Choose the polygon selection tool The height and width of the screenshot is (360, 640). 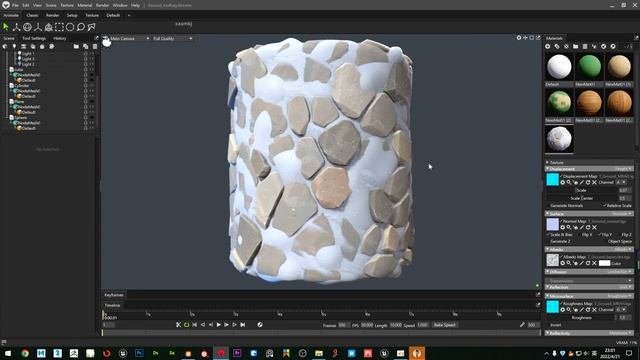pos(91,27)
